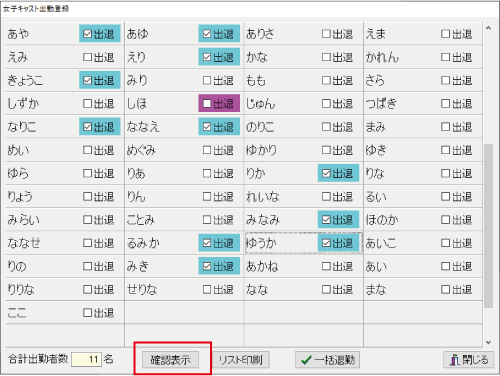Image resolution: width=500 pixels, height=376 pixels.
Task: Select cast name のりこ
Action: [260, 127]
